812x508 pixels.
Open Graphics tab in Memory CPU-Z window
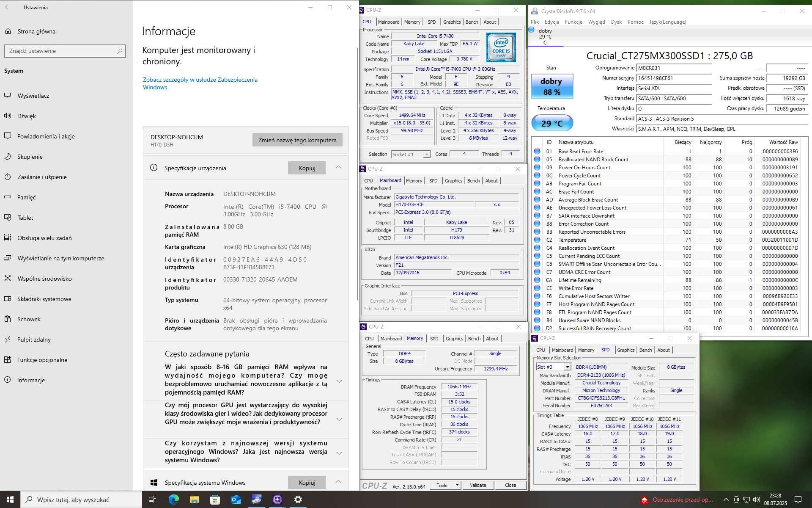point(455,339)
